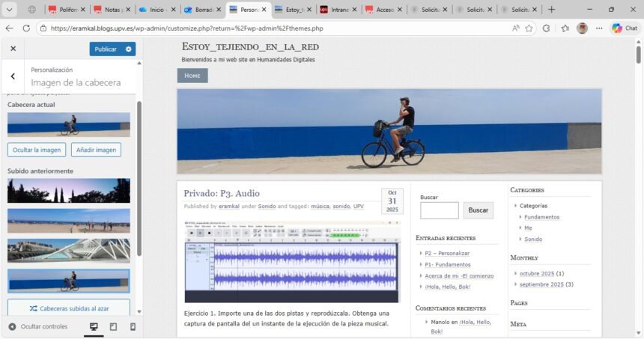Click Ocultar controles collapse icon
This screenshot has width=644, height=339.
[13, 327]
